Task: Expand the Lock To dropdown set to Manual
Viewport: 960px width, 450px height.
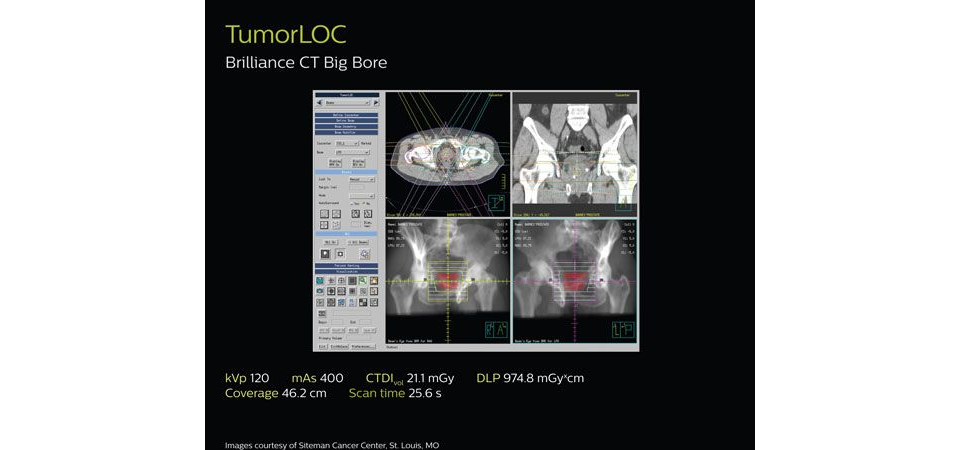Action: [362, 179]
